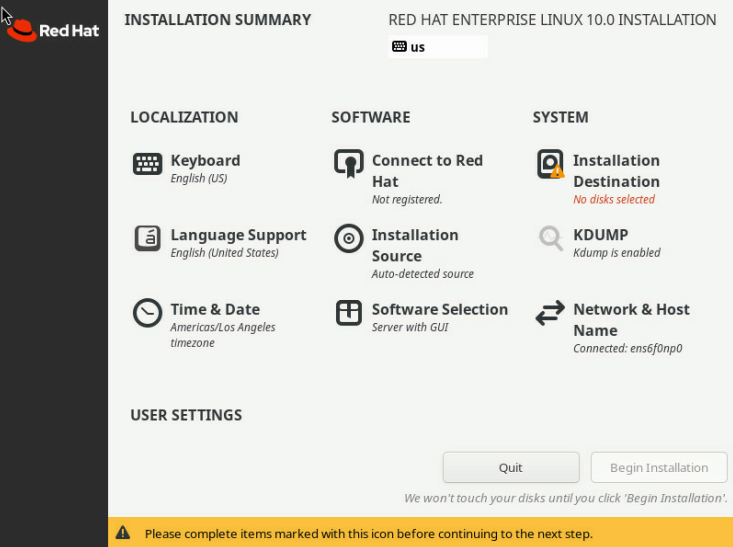Click the Quit button
Viewport: 733px width, 547px height.
(511, 467)
